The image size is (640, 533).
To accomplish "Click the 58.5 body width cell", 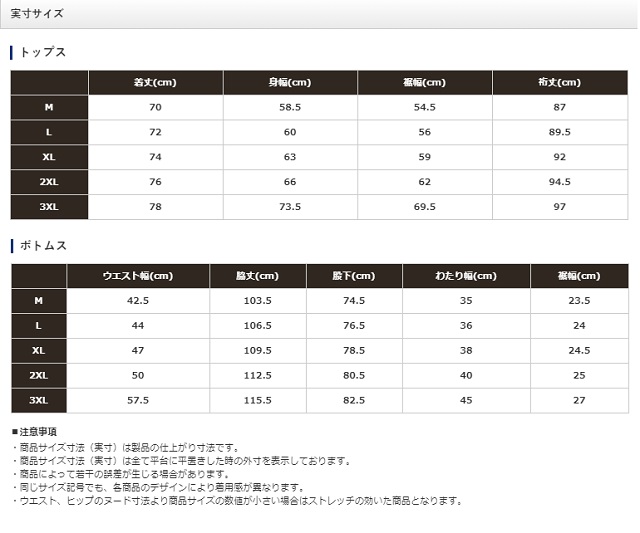I will 290,107.
